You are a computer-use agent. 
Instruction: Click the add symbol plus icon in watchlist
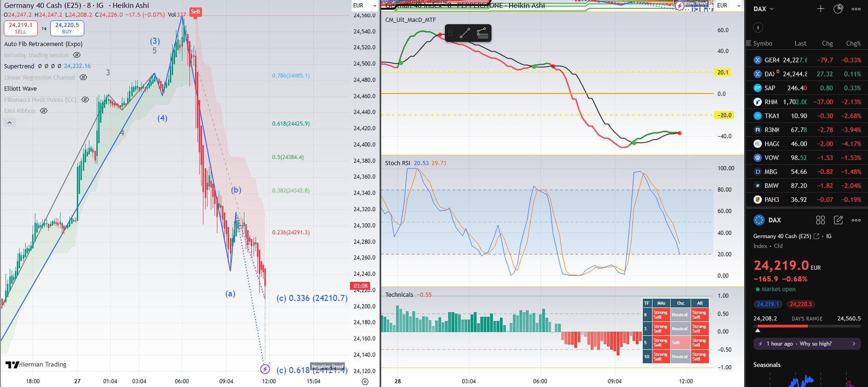(x=821, y=9)
